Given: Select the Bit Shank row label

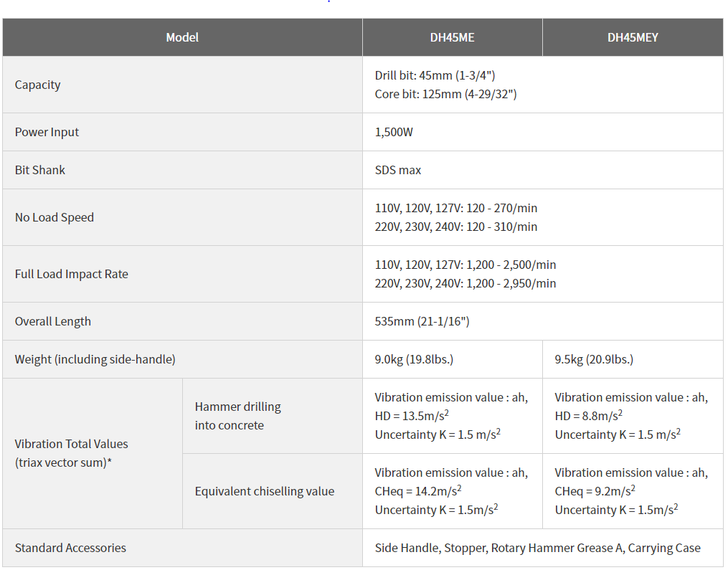Looking at the screenshot, I should pos(40,170).
